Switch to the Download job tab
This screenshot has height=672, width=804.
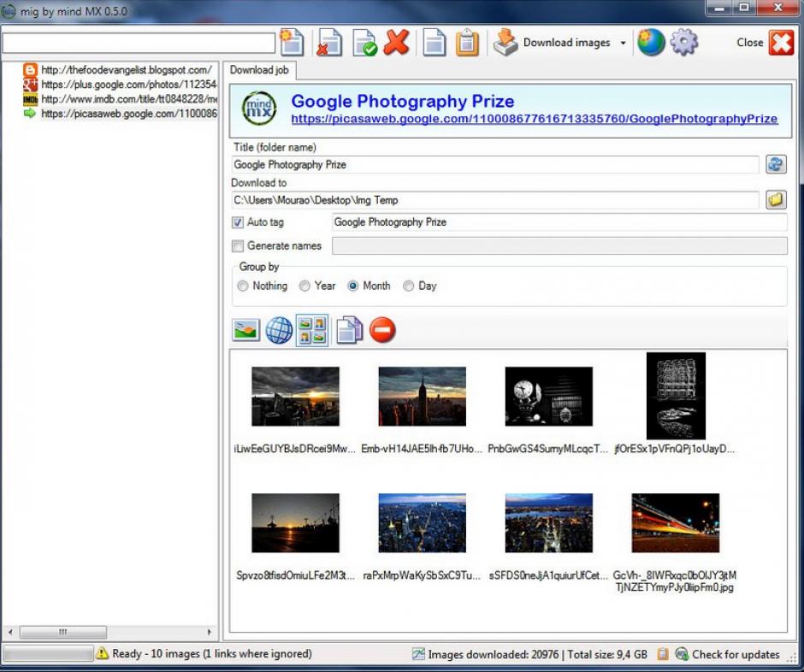[259, 70]
